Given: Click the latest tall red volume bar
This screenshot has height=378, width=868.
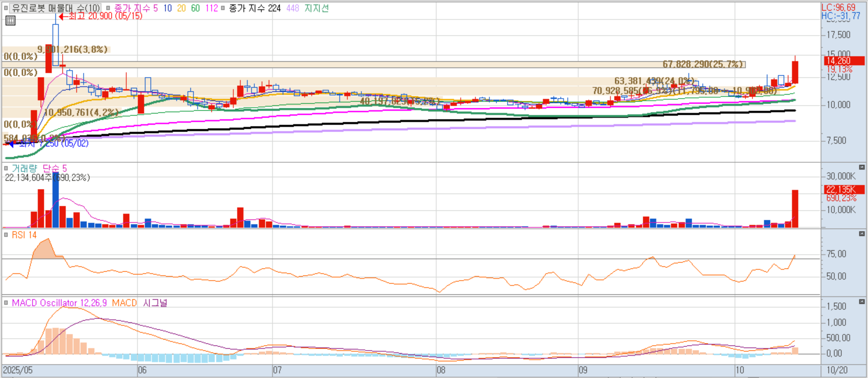Looking at the screenshot, I should 795,209.
